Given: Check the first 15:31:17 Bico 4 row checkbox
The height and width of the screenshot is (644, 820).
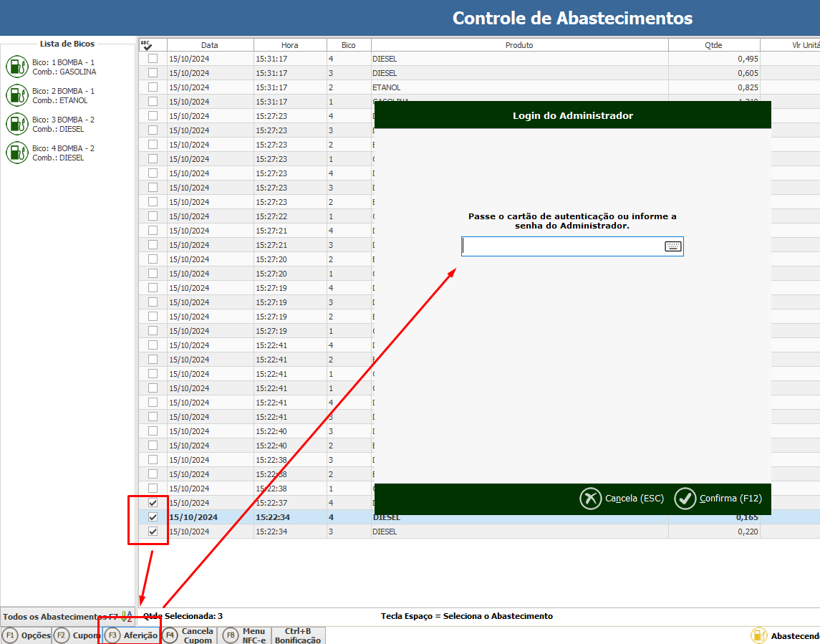Looking at the screenshot, I should 153,59.
